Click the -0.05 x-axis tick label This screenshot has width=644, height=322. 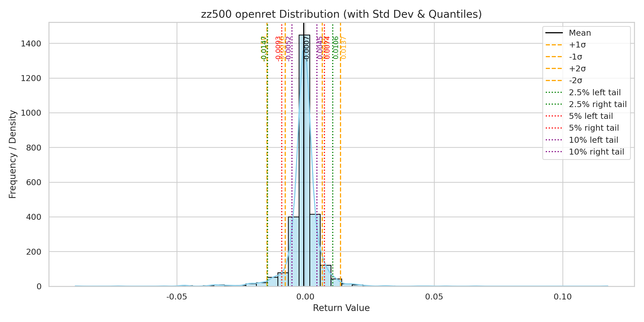click(x=177, y=297)
